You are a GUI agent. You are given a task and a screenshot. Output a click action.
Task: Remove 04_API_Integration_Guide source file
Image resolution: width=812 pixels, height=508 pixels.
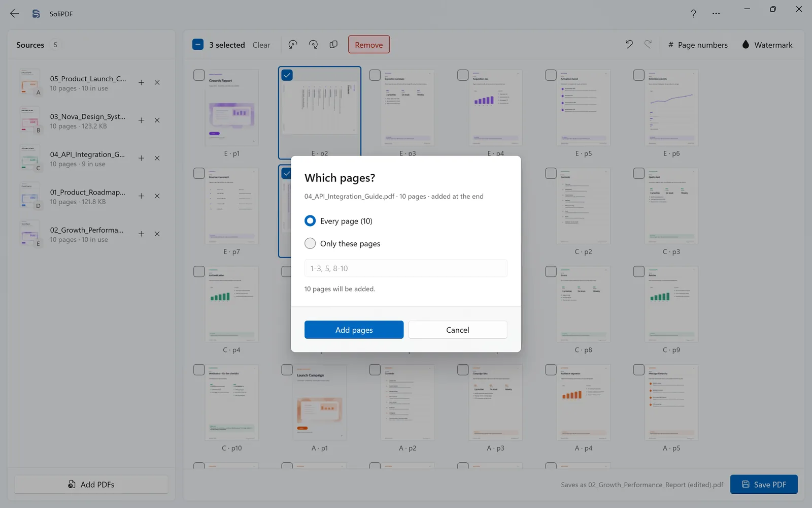click(x=157, y=158)
